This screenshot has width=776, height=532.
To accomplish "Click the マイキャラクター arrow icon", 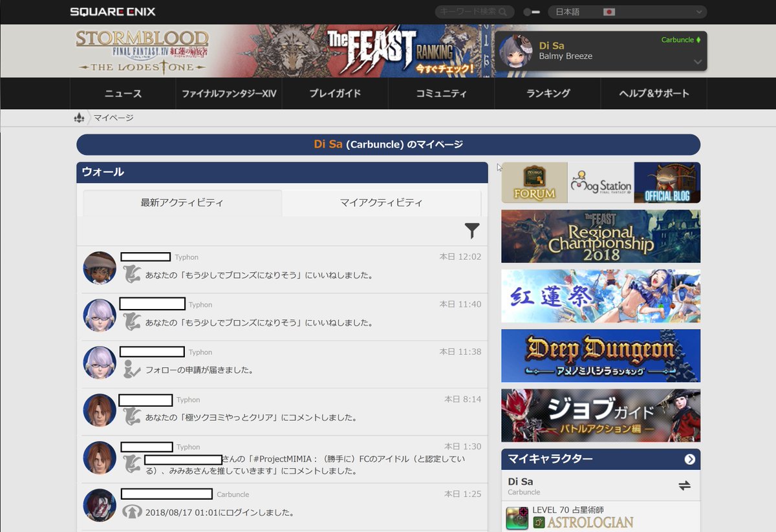I will (x=690, y=459).
